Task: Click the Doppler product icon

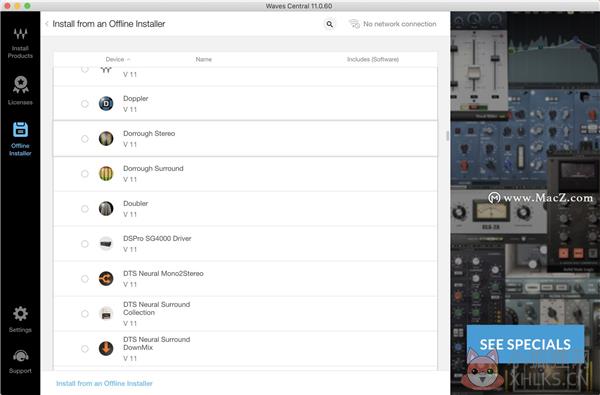Action: coord(106,104)
